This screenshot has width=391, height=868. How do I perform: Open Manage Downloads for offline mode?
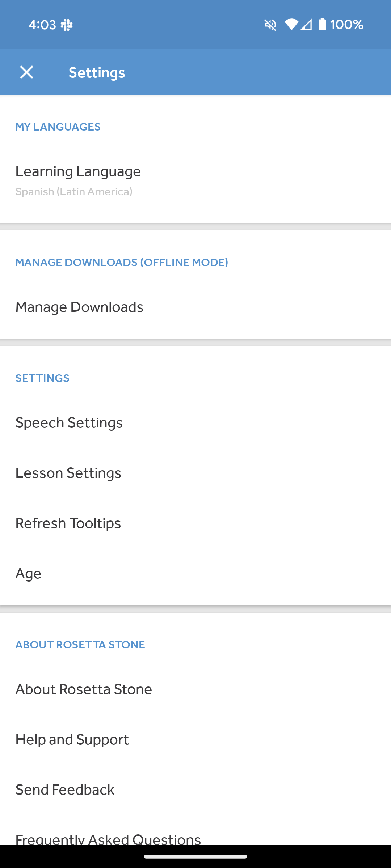(x=195, y=307)
